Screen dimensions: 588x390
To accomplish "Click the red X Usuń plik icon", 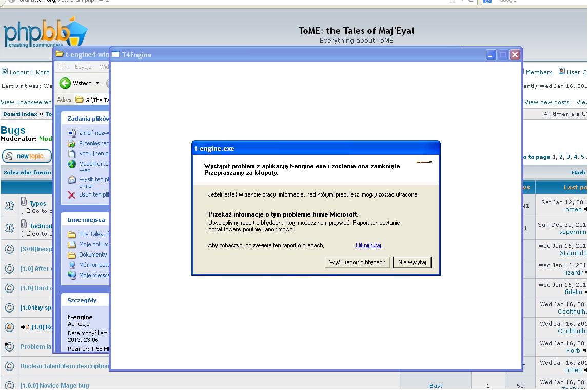I will coord(72,194).
